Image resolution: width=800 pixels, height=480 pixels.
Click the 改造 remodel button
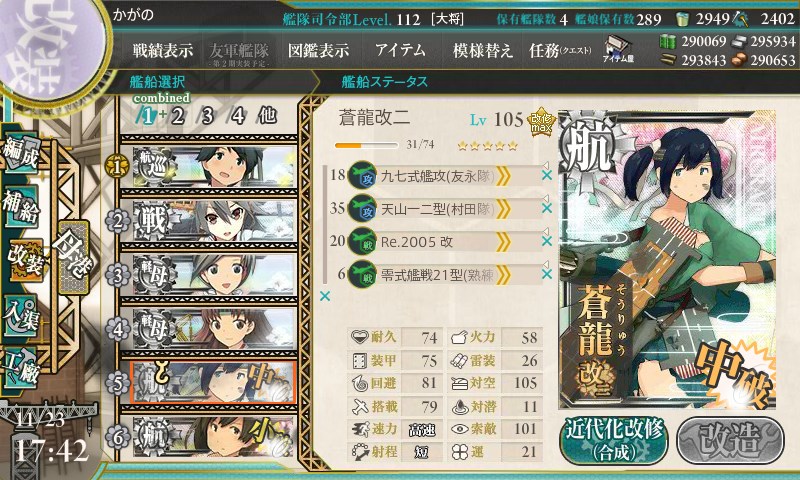pyautogui.click(x=730, y=440)
